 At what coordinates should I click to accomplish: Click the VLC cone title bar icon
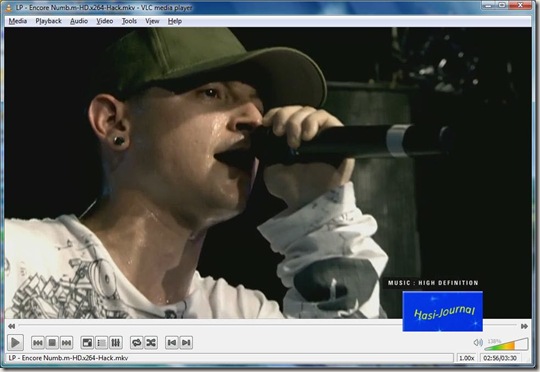pos(8,7)
